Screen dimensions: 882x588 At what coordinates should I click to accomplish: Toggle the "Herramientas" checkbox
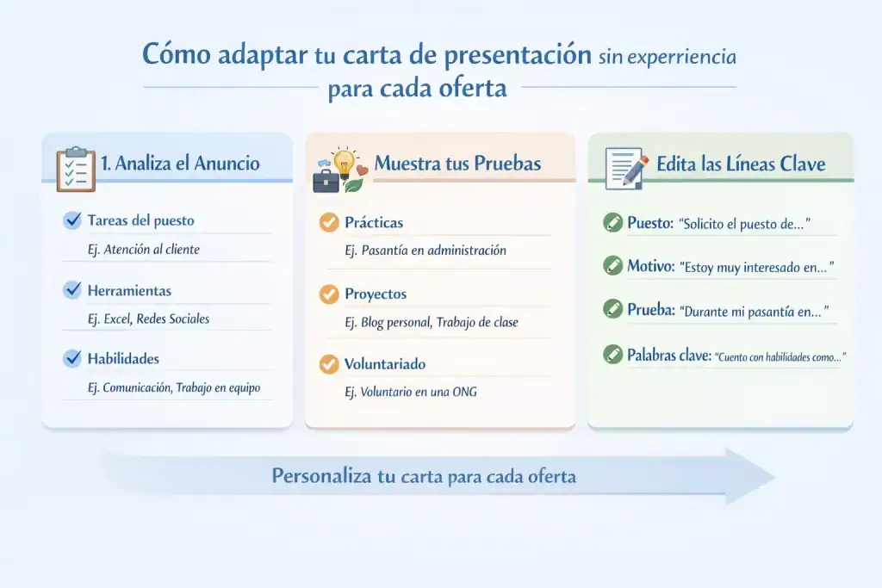(72, 290)
